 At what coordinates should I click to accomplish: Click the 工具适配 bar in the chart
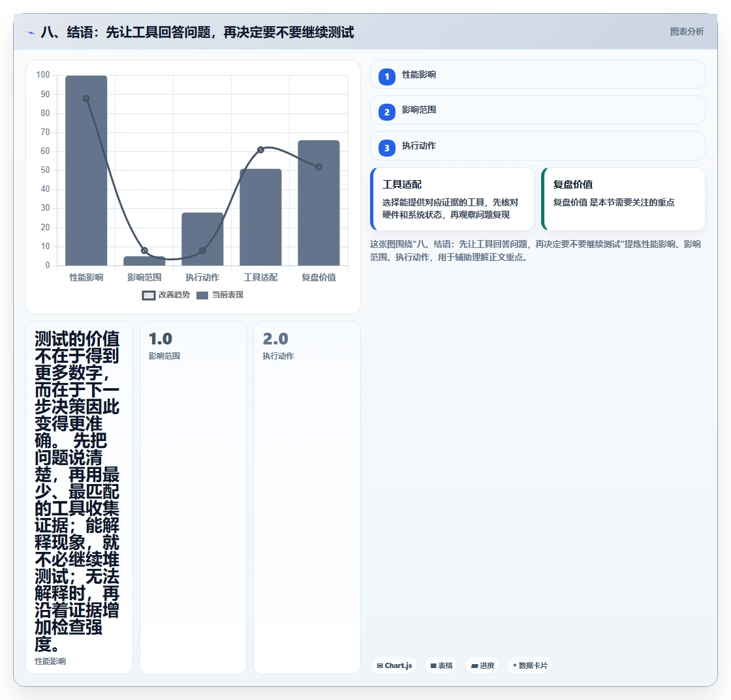[260, 217]
